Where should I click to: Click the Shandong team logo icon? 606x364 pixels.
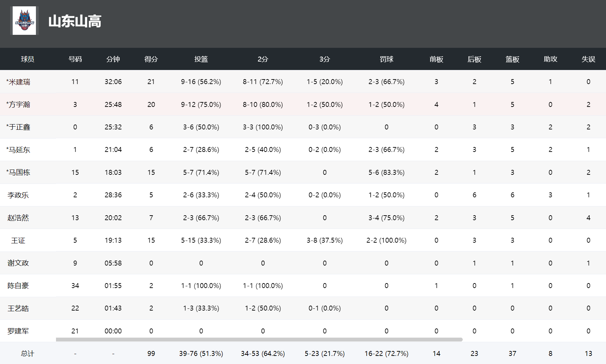[x=24, y=21]
